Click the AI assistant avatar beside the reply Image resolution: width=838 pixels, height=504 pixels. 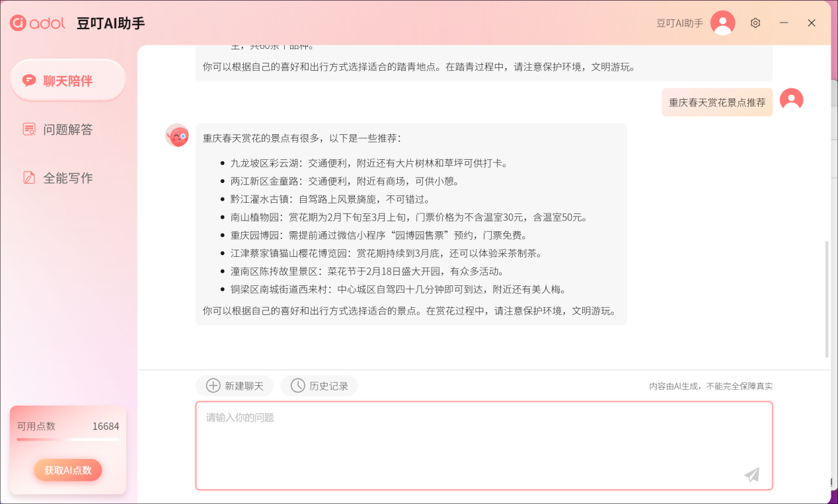pos(176,135)
